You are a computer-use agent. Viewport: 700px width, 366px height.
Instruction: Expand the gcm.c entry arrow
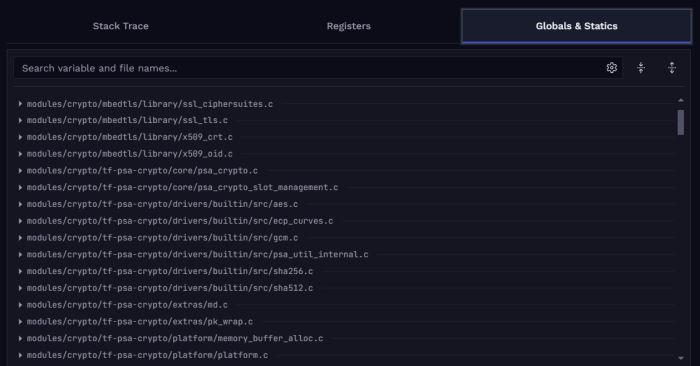click(x=20, y=238)
